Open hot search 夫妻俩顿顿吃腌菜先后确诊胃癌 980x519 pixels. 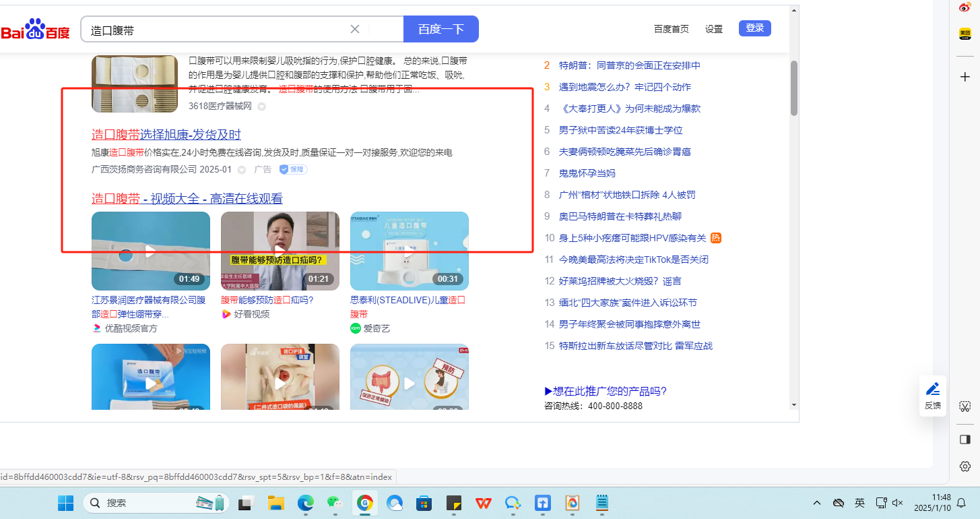tap(625, 152)
